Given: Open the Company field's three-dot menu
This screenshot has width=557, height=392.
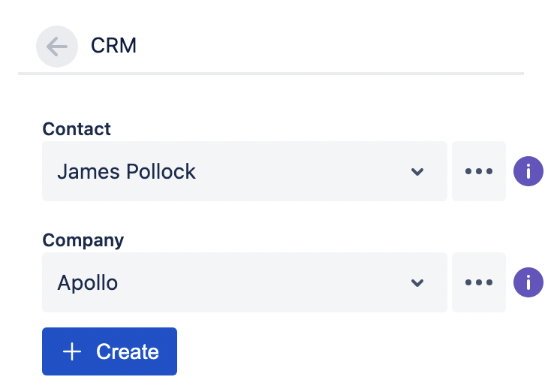Looking at the screenshot, I should point(479,282).
